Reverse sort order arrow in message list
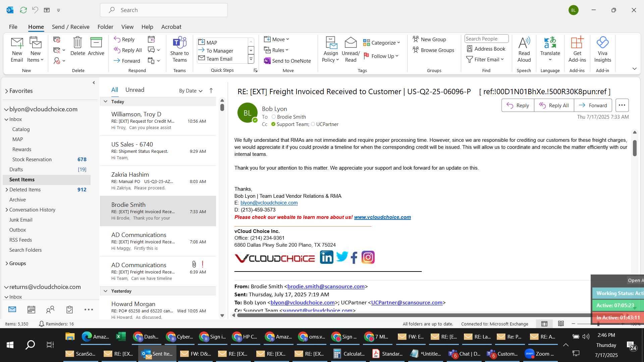 [211, 90]
